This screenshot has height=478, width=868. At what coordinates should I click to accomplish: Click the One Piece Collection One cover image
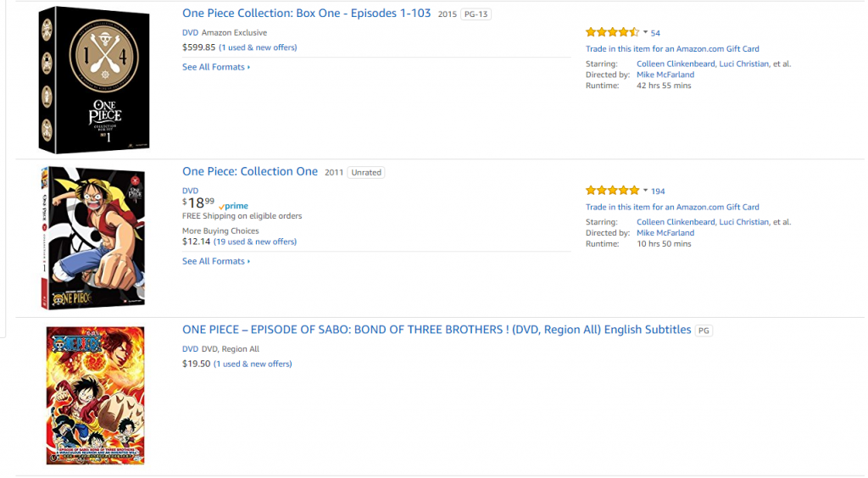[93, 238]
